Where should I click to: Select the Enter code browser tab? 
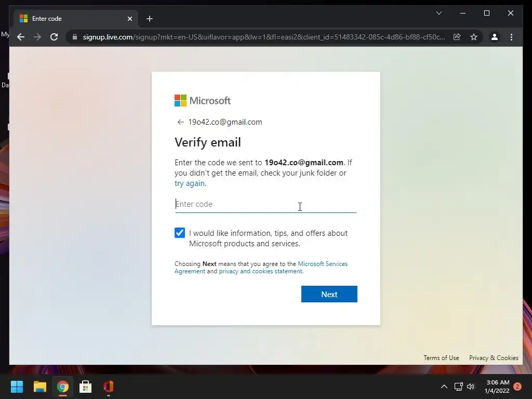pos(76,19)
